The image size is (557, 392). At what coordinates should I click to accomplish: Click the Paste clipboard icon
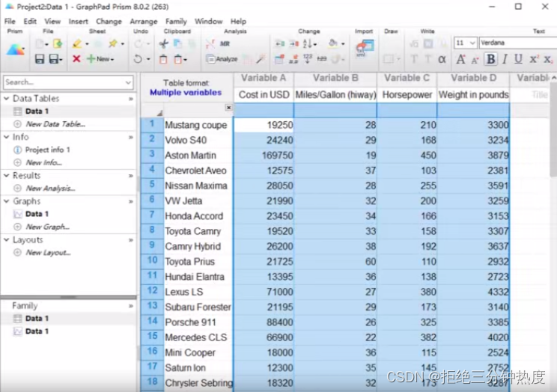point(163,59)
